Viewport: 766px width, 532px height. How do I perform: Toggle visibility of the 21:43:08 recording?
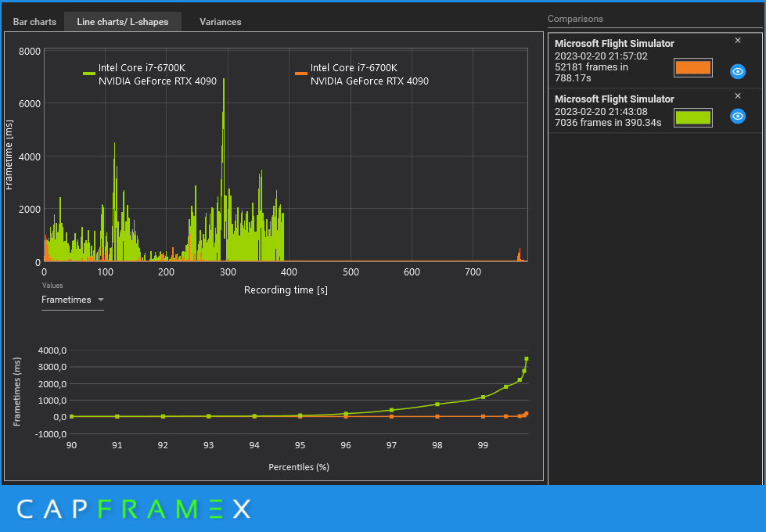[738, 117]
